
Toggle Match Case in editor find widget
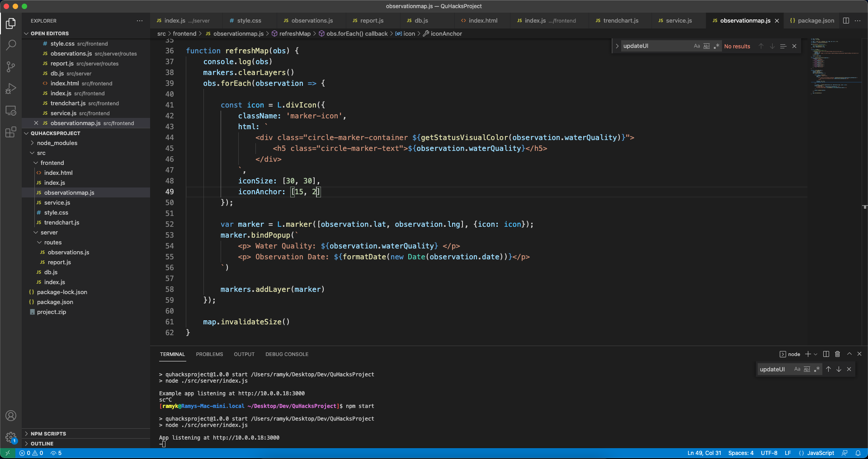(697, 46)
